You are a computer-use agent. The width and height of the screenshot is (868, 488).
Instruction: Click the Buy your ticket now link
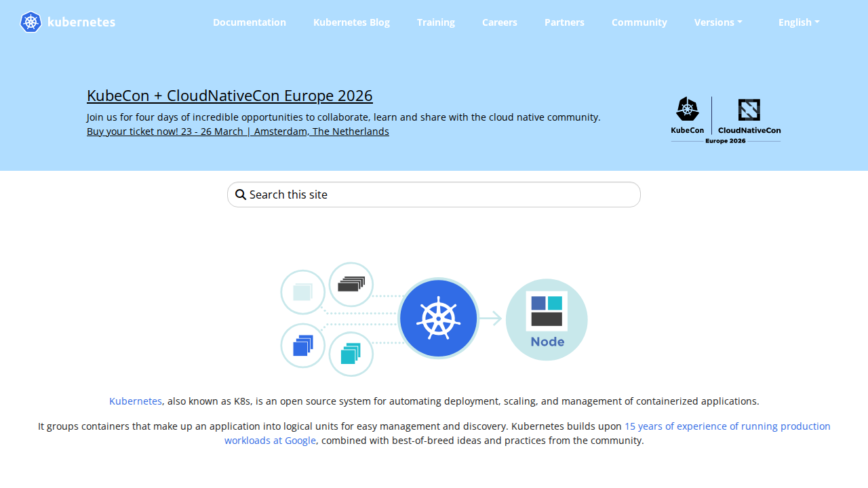click(x=238, y=131)
